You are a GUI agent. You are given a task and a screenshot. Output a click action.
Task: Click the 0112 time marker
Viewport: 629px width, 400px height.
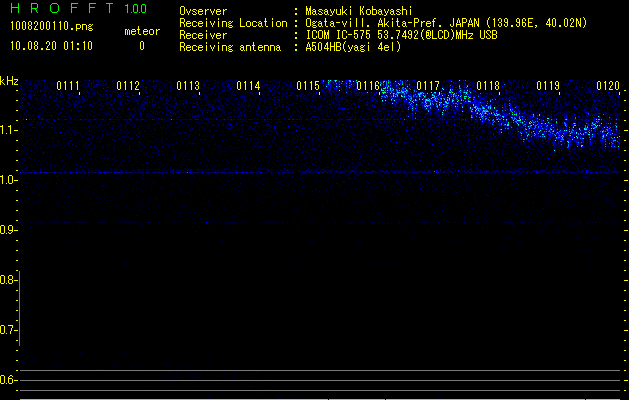pos(128,86)
